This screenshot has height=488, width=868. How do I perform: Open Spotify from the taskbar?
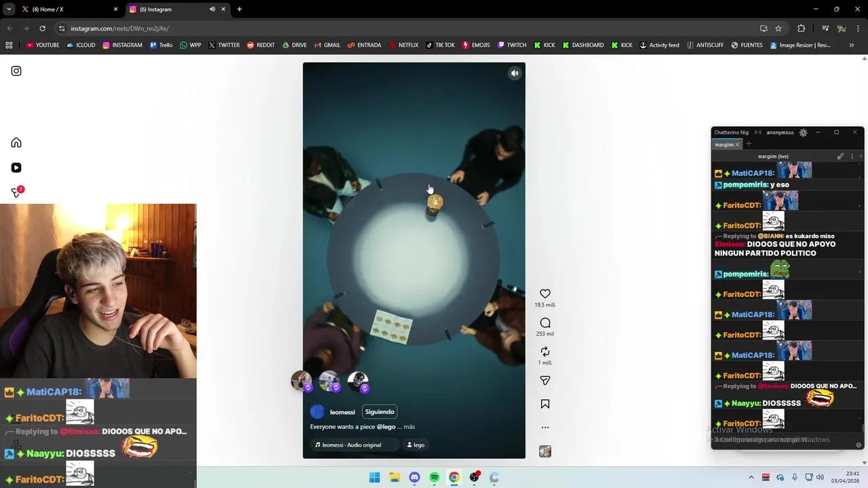click(434, 477)
